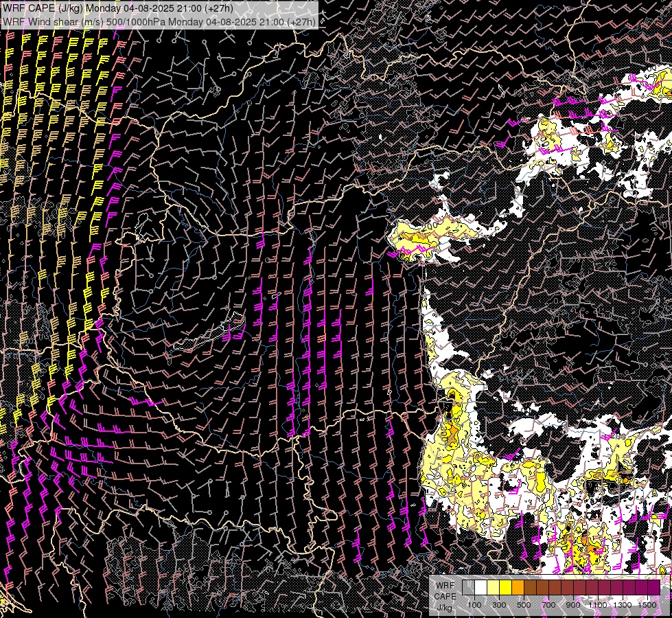
Task: Click the WRF CAPE J/kg legend caption
Action: [445, 597]
